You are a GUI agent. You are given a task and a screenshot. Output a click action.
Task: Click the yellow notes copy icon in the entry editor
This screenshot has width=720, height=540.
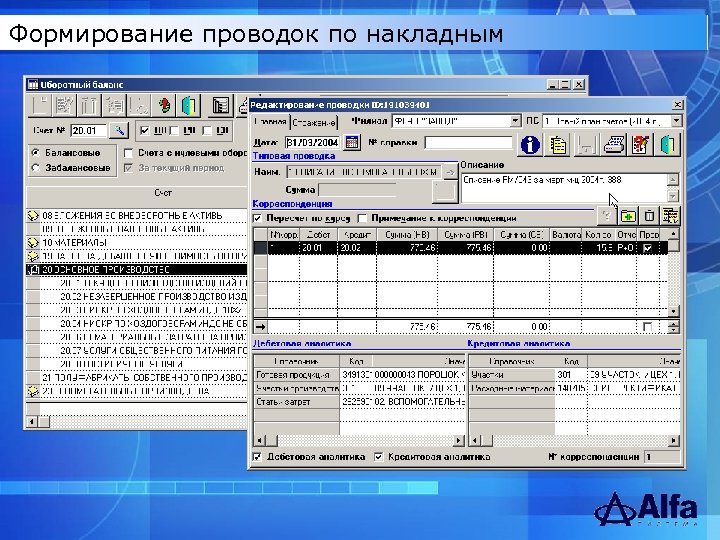(558, 144)
